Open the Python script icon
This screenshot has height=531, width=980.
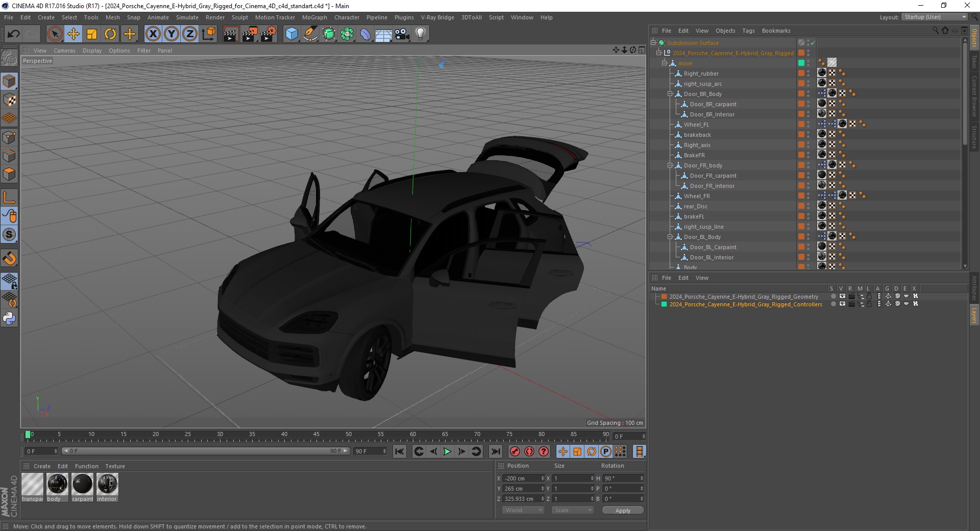click(9, 319)
